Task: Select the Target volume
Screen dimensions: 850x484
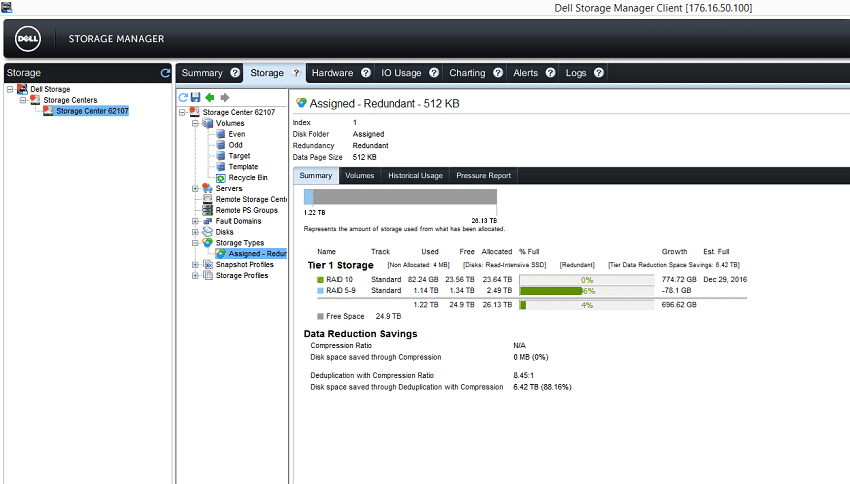Action: [x=239, y=156]
